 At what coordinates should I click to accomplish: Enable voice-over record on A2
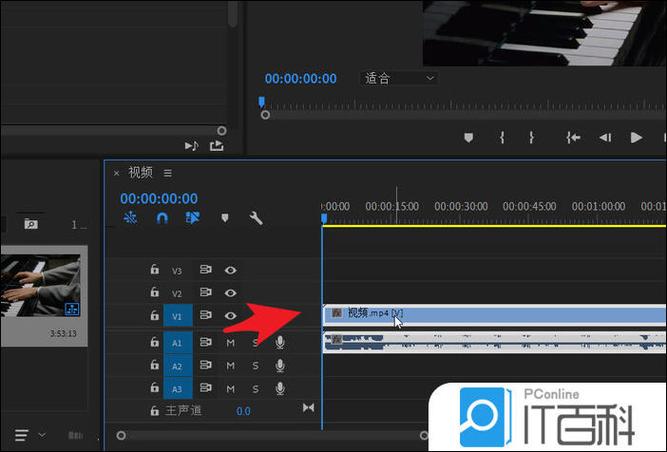click(x=280, y=365)
